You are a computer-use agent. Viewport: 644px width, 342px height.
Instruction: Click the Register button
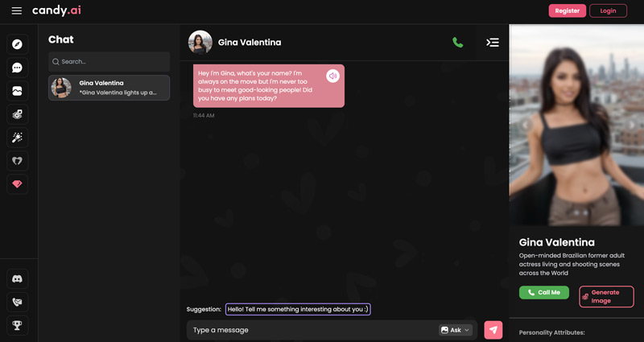coord(568,10)
